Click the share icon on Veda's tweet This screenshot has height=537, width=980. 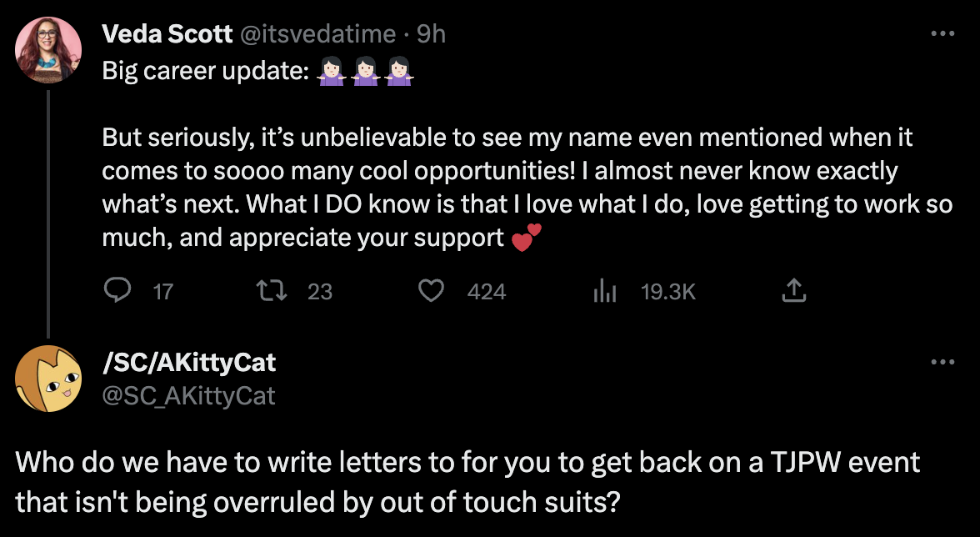tap(793, 290)
